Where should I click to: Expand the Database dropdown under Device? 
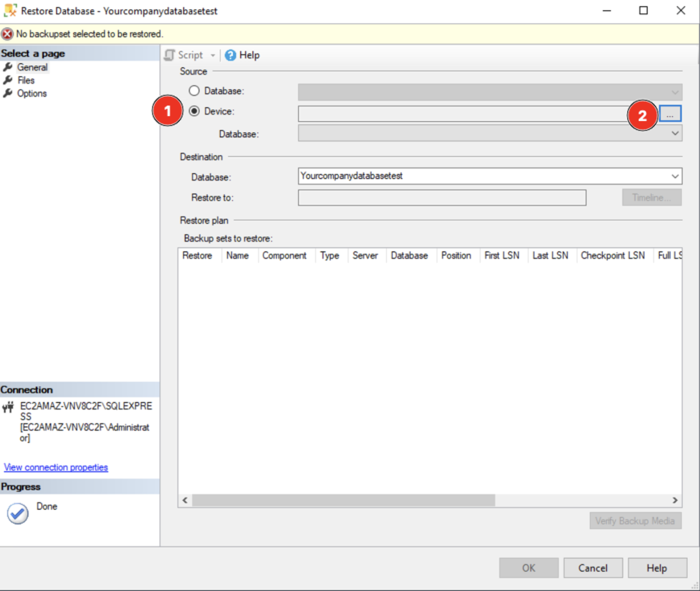pyautogui.click(x=490, y=133)
